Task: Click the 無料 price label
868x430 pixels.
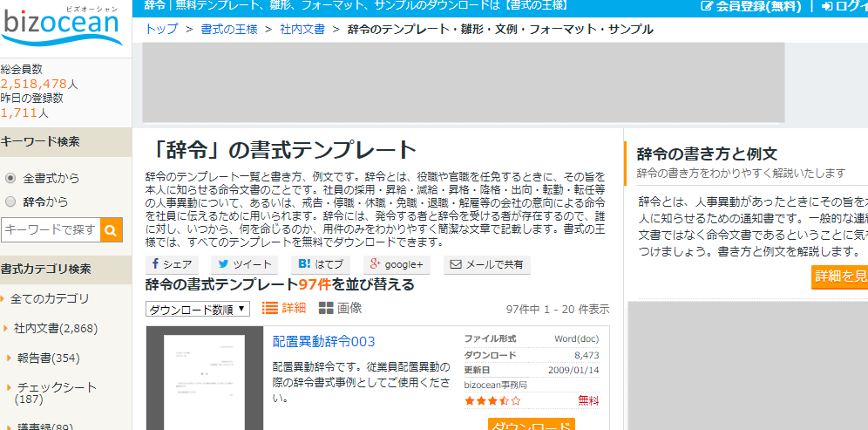Action: (x=588, y=400)
